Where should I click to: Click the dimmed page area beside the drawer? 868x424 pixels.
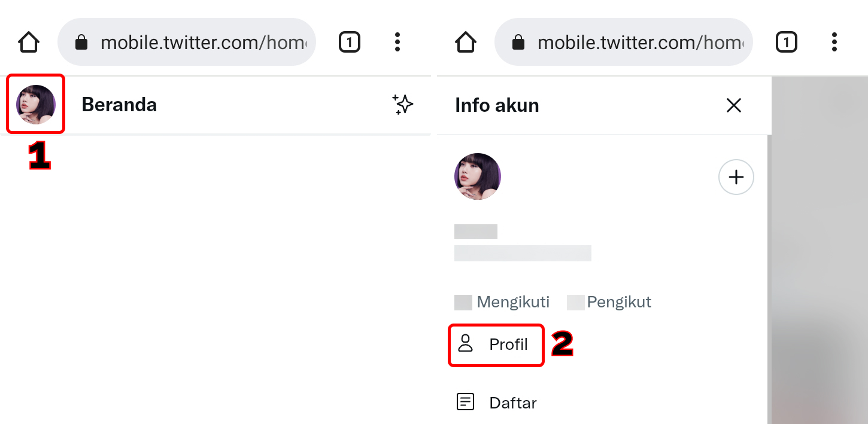point(820,269)
